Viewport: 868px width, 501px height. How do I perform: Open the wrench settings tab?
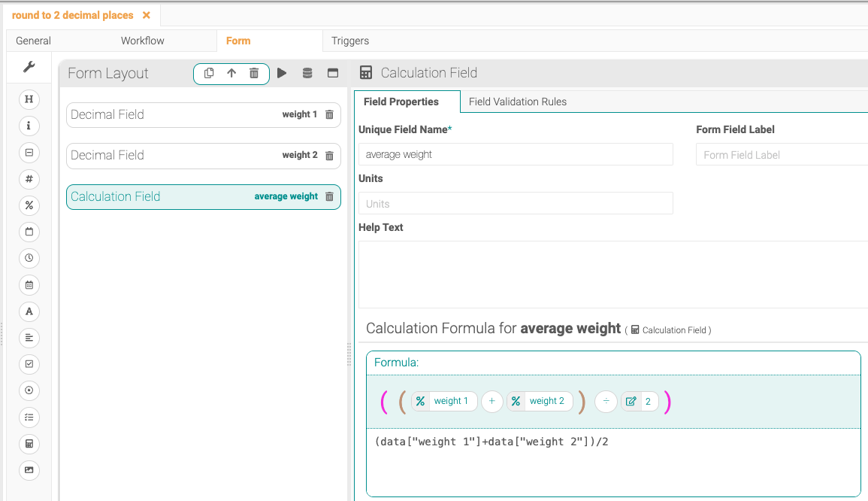[29, 67]
